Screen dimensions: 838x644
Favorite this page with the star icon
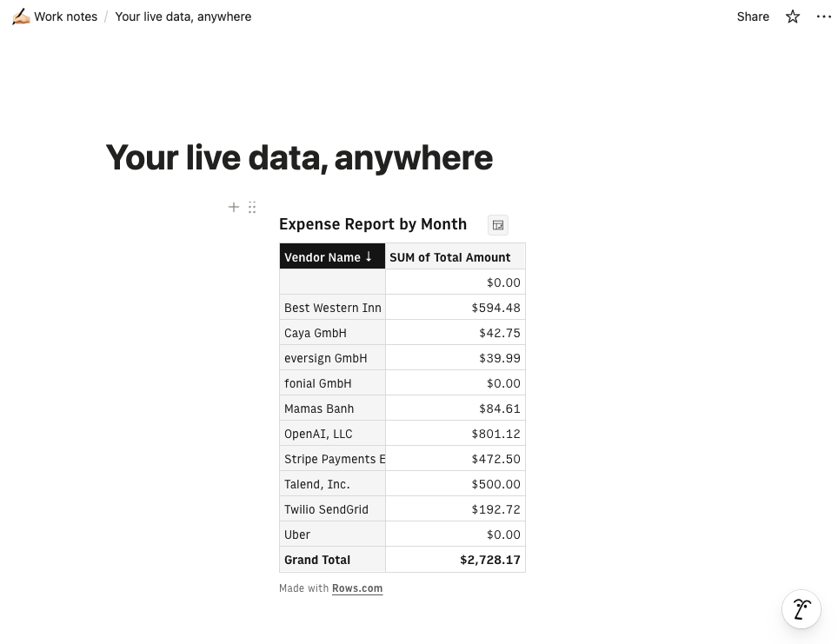point(792,17)
